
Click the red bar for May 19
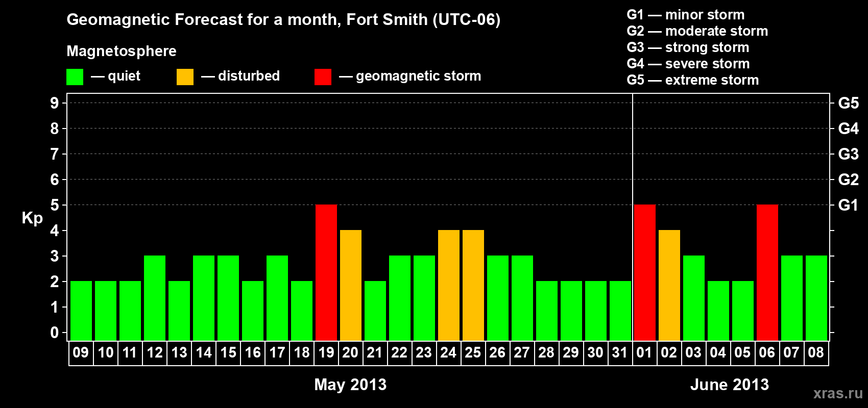point(326,272)
